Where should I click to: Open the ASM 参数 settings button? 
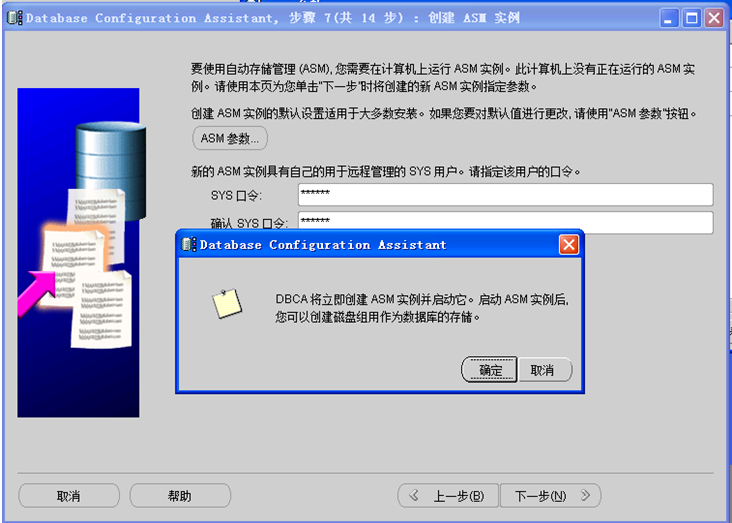[x=230, y=138]
